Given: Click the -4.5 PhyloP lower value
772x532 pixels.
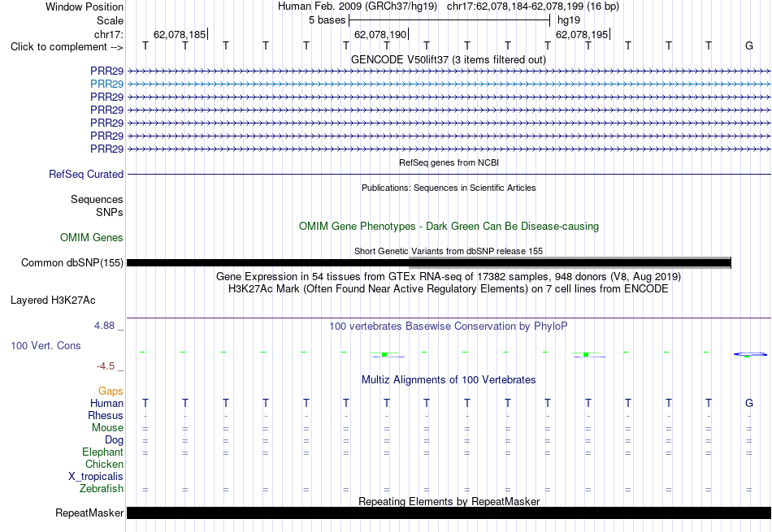Looking at the screenshot, I should tap(106, 366).
